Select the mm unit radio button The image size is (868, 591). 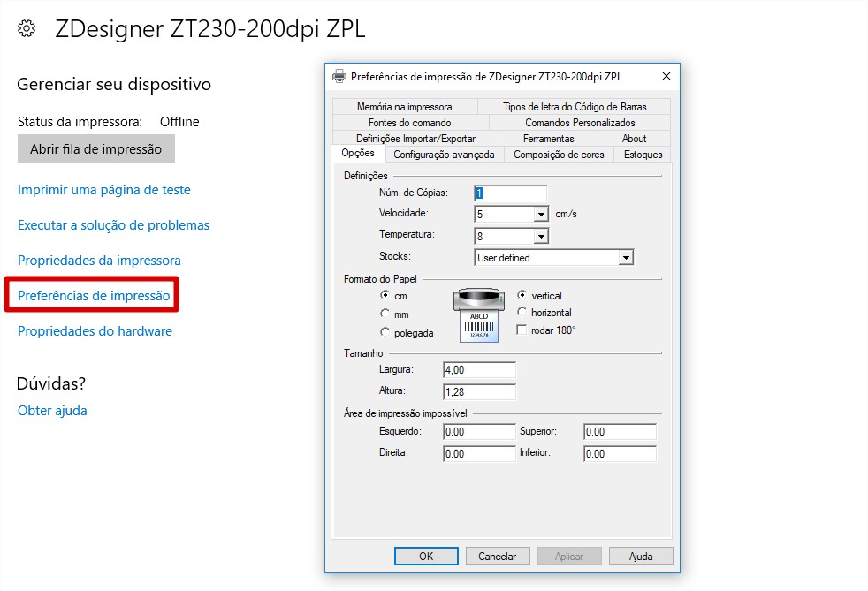click(385, 314)
